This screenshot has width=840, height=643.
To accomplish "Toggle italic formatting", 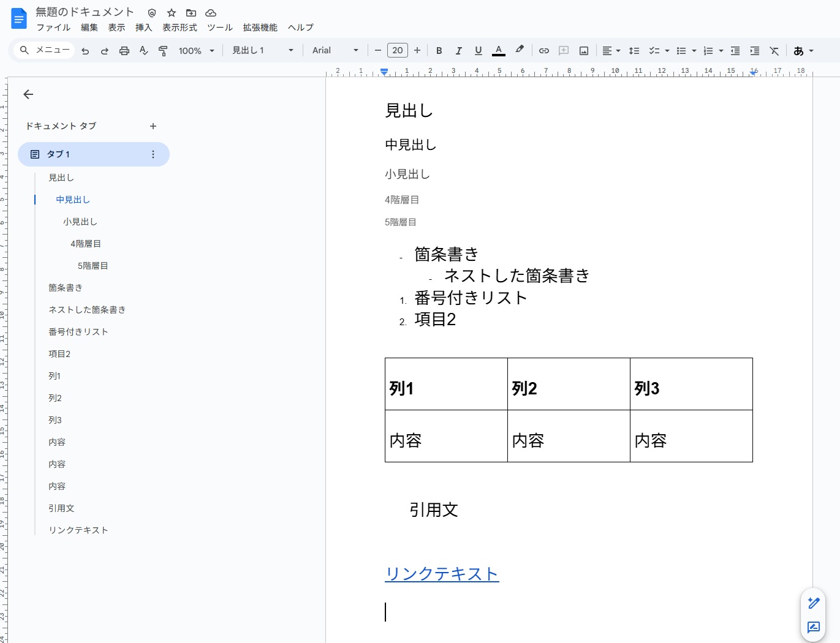I will tap(458, 51).
